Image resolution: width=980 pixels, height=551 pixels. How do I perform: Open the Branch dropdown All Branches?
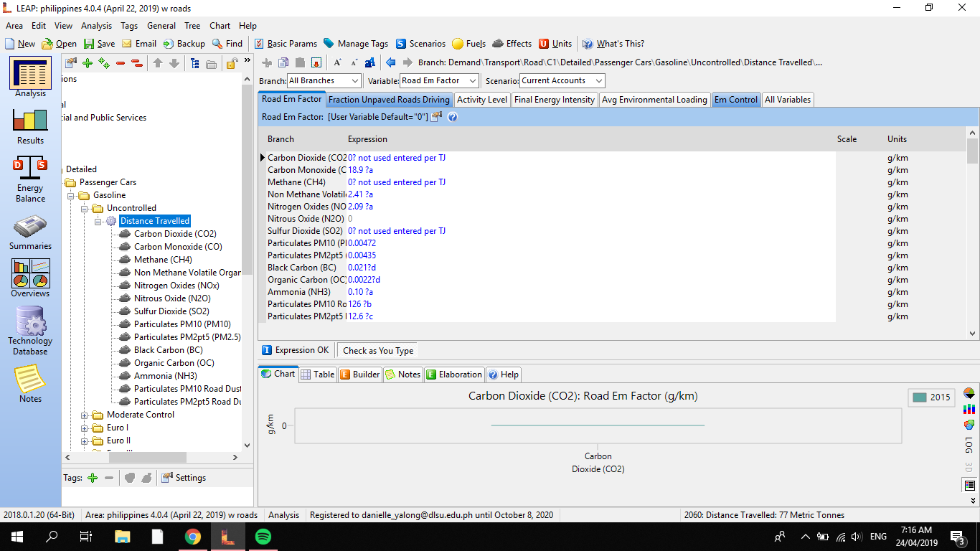324,80
